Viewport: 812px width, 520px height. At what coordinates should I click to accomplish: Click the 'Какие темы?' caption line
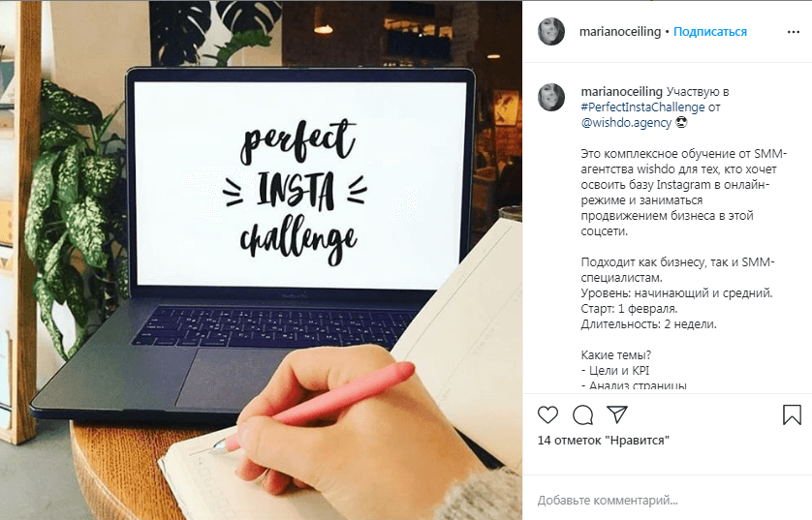coord(615,355)
